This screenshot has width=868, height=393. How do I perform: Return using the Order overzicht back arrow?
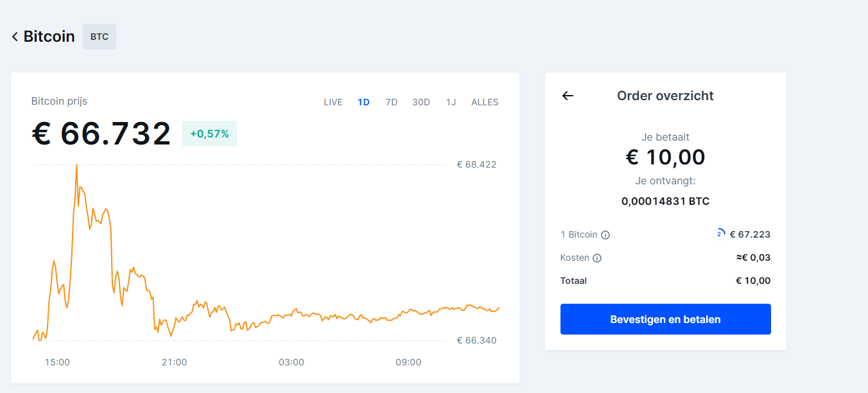tap(568, 96)
